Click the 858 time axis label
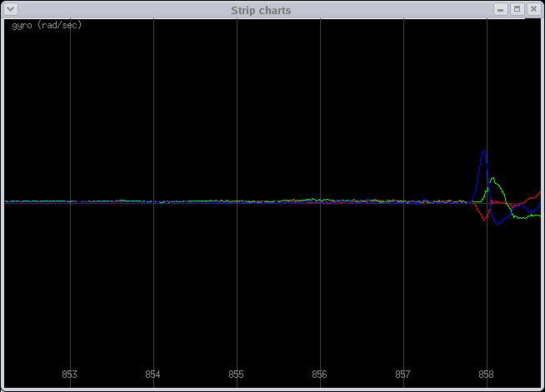This screenshot has height=392, width=545. (487, 375)
